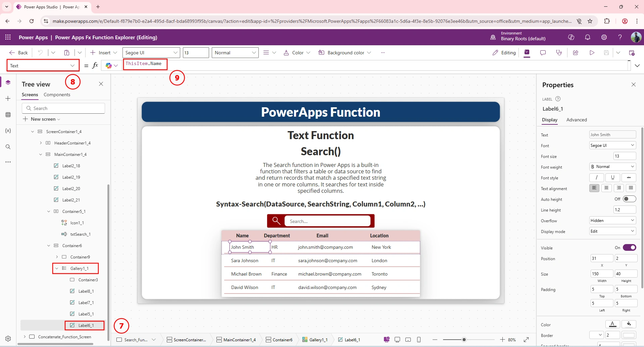
Task: Open the fill color picker in Properties
Action: (629, 324)
